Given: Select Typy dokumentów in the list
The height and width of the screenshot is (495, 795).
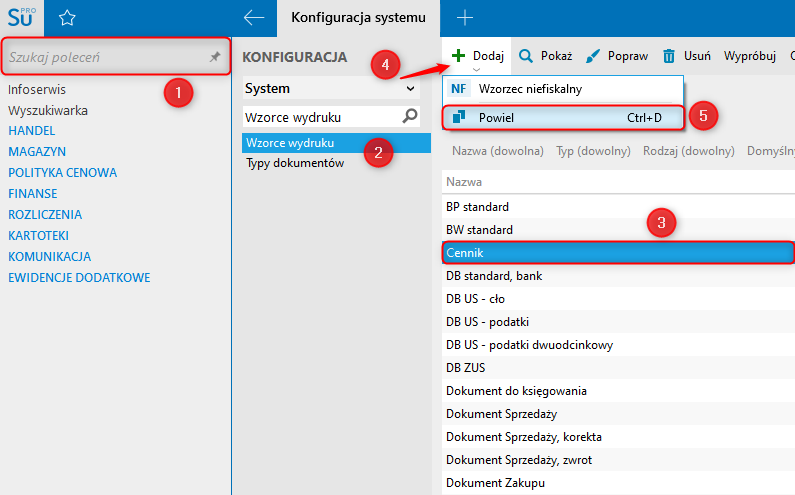Looking at the screenshot, I should click(295, 163).
